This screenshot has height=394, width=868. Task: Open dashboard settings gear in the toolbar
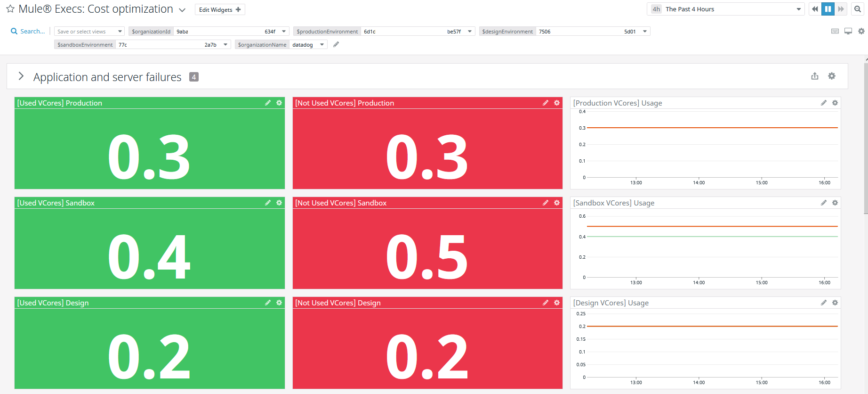[x=861, y=31]
